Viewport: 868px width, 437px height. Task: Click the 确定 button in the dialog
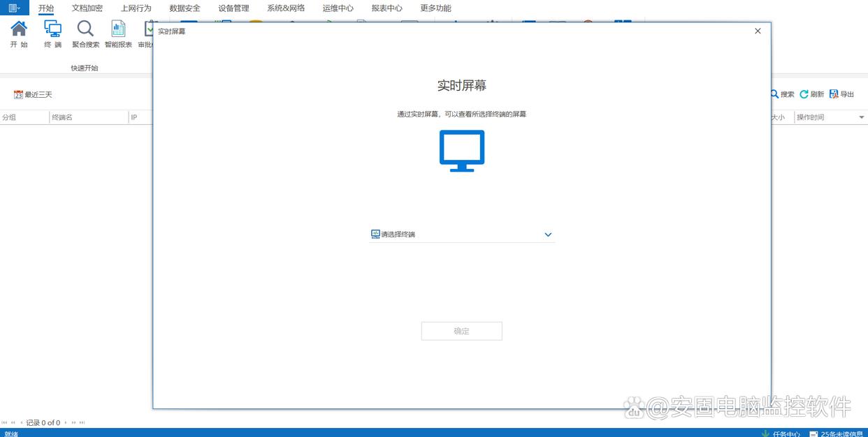pyautogui.click(x=461, y=331)
